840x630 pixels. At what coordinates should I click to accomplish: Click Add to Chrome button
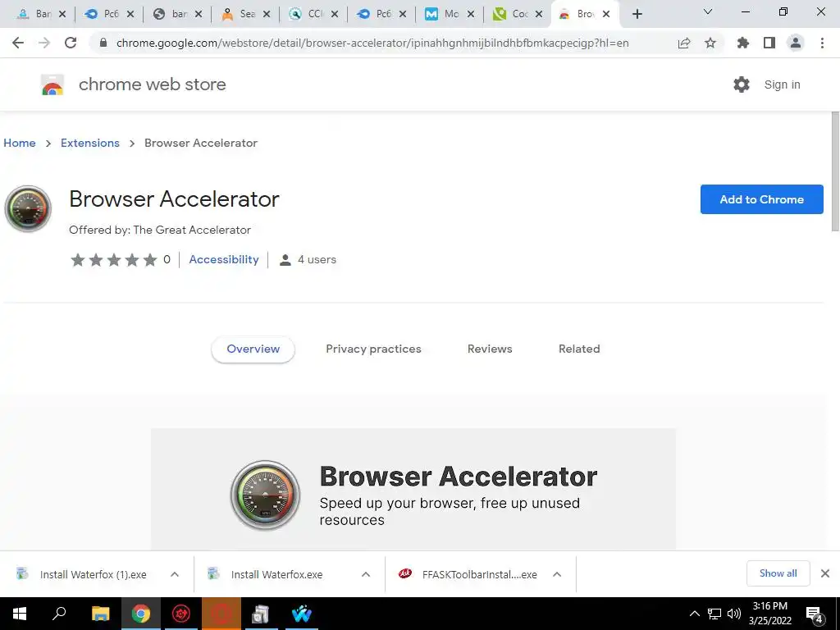pyautogui.click(x=761, y=199)
